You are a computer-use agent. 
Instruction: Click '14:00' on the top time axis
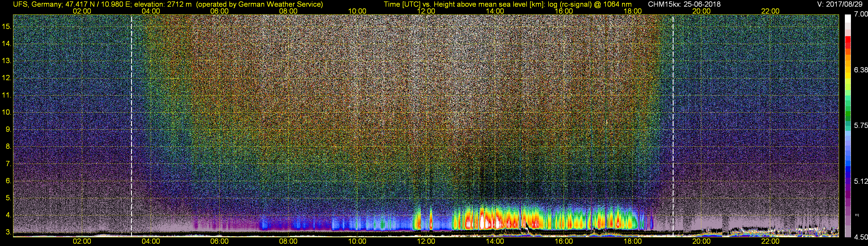click(495, 11)
